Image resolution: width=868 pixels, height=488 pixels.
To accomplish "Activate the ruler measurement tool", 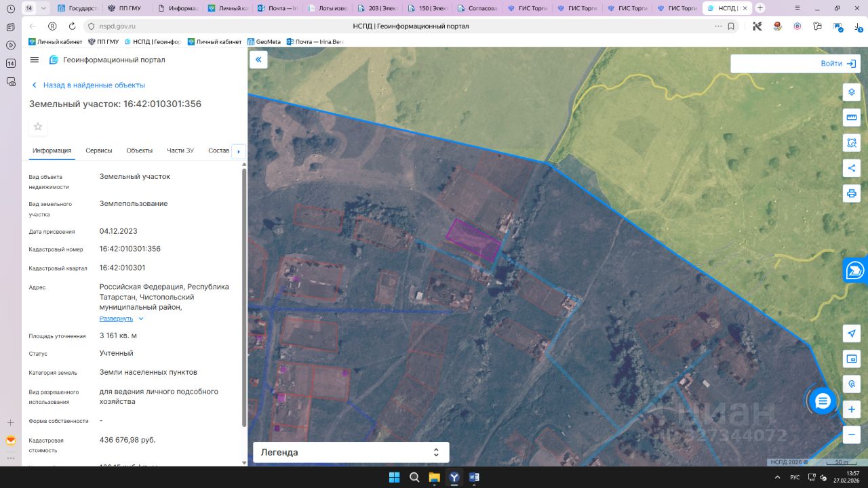I will pos(852,117).
